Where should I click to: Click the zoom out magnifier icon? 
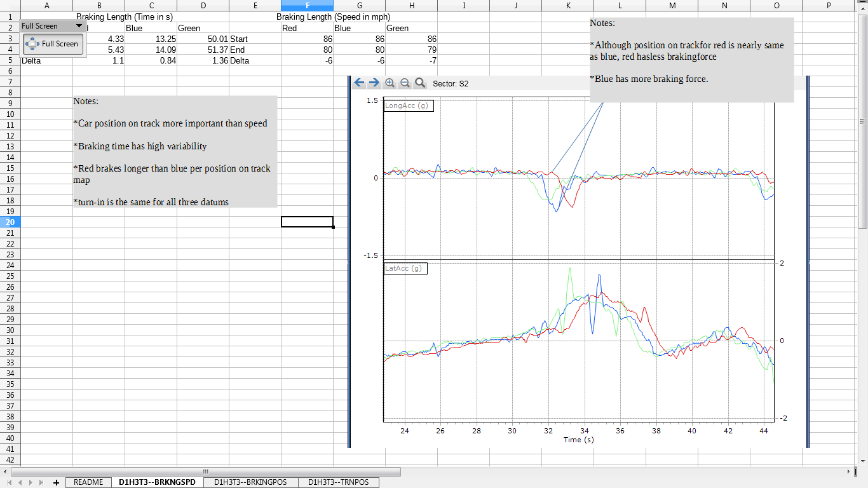pyautogui.click(x=405, y=83)
